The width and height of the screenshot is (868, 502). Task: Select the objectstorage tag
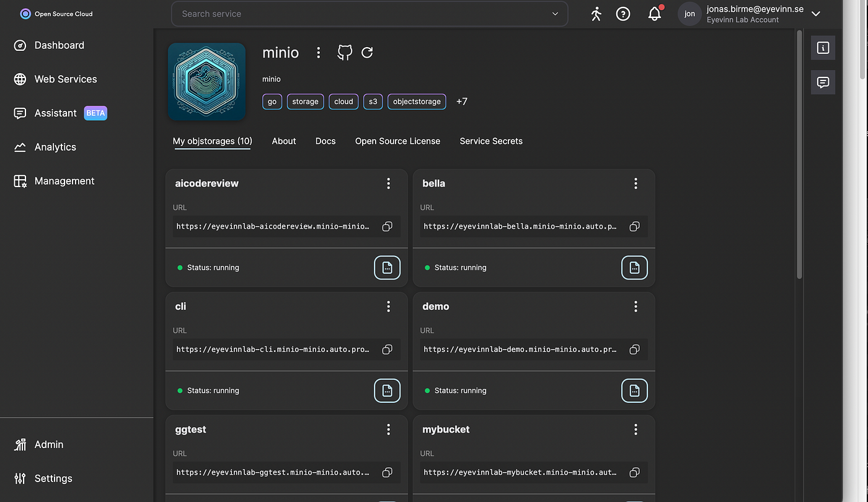417,102
